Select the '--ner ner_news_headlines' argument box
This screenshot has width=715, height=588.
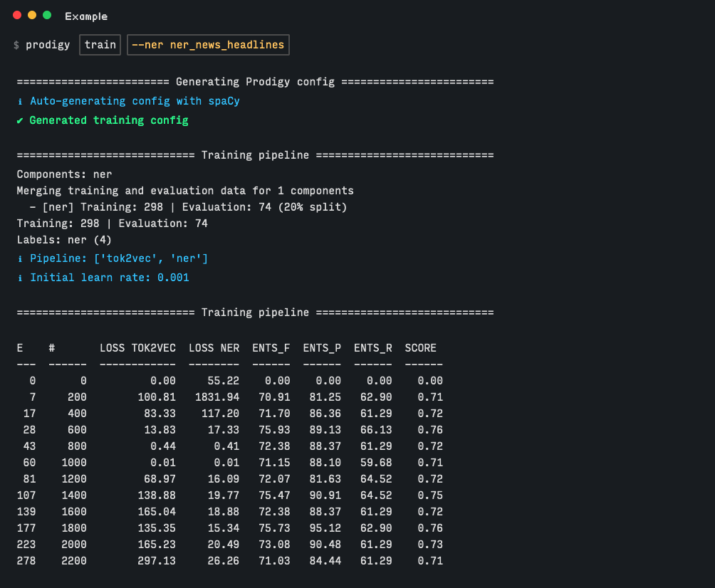click(208, 45)
